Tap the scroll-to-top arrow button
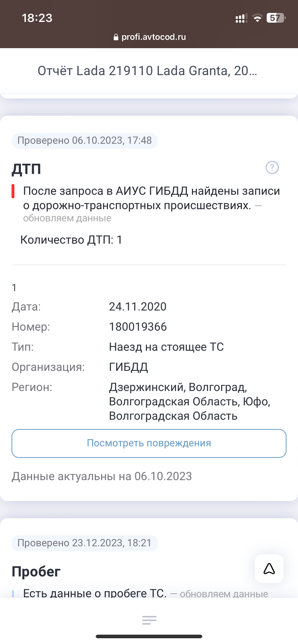 pyautogui.click(x=269, y=568)
